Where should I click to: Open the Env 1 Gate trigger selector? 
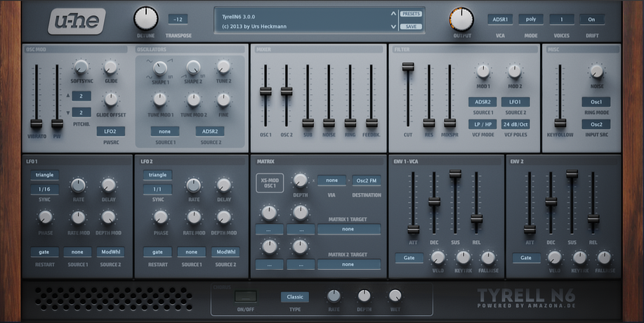pyautogui.click(x=409, y=258)
